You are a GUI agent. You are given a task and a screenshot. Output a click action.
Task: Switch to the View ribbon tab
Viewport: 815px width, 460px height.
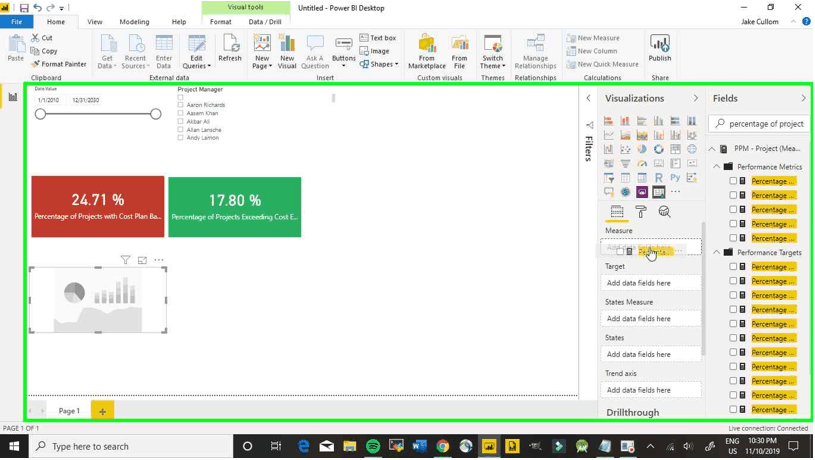click(x=95, y=22)
